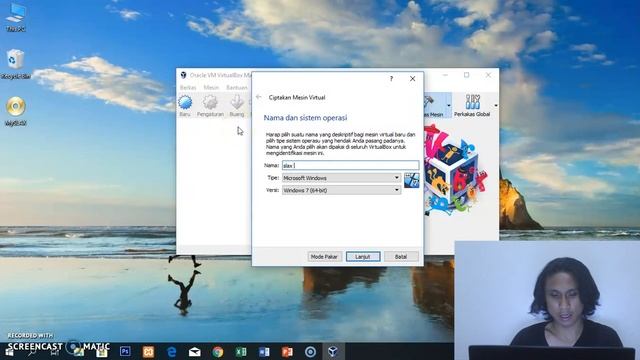Screen dimensions: 640x360
Task: Open Excel from the taskbar
Action: point(241,351)
